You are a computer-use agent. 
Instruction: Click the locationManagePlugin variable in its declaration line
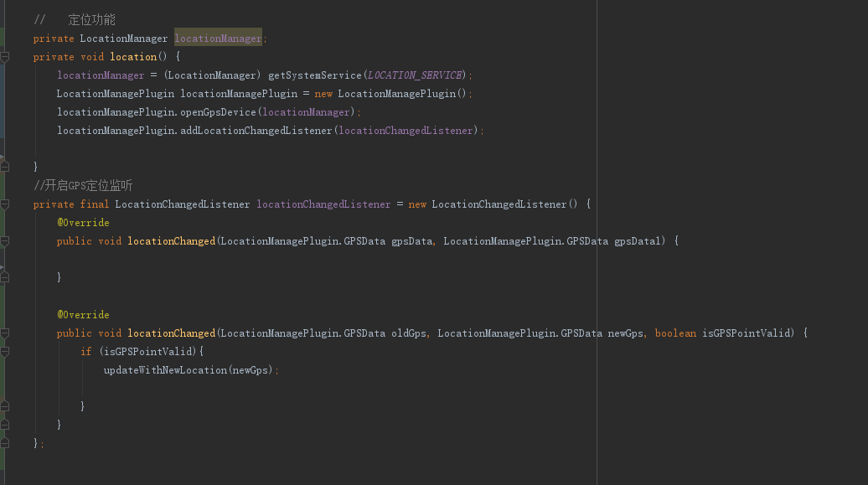coord(239,94)
